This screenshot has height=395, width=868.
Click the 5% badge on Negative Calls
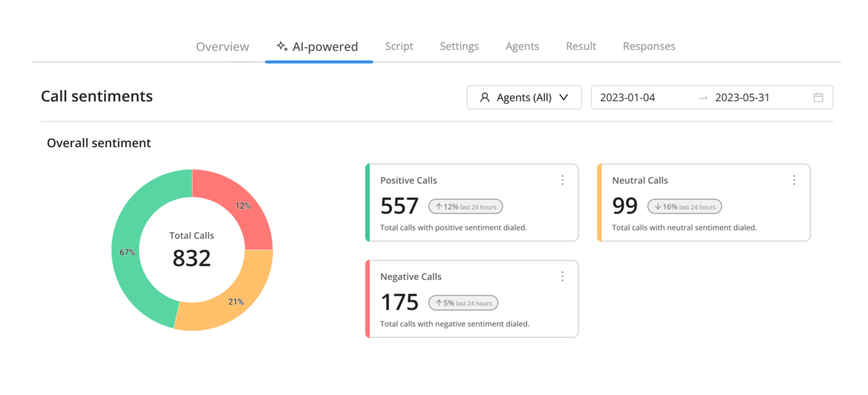(462, 302)
